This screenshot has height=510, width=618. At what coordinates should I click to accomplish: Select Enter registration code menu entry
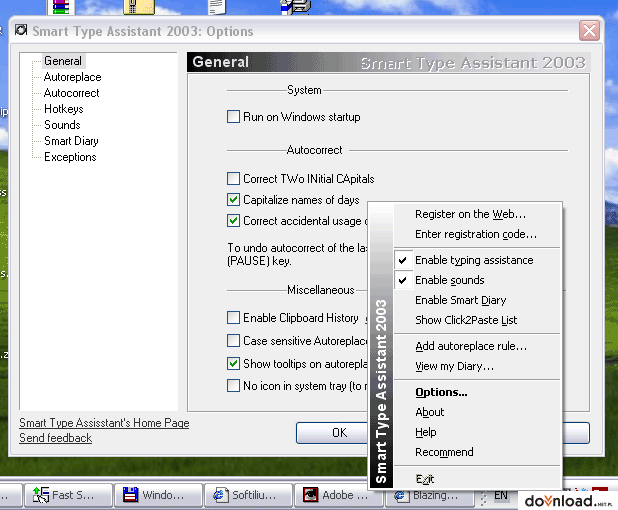pos(477,234)
